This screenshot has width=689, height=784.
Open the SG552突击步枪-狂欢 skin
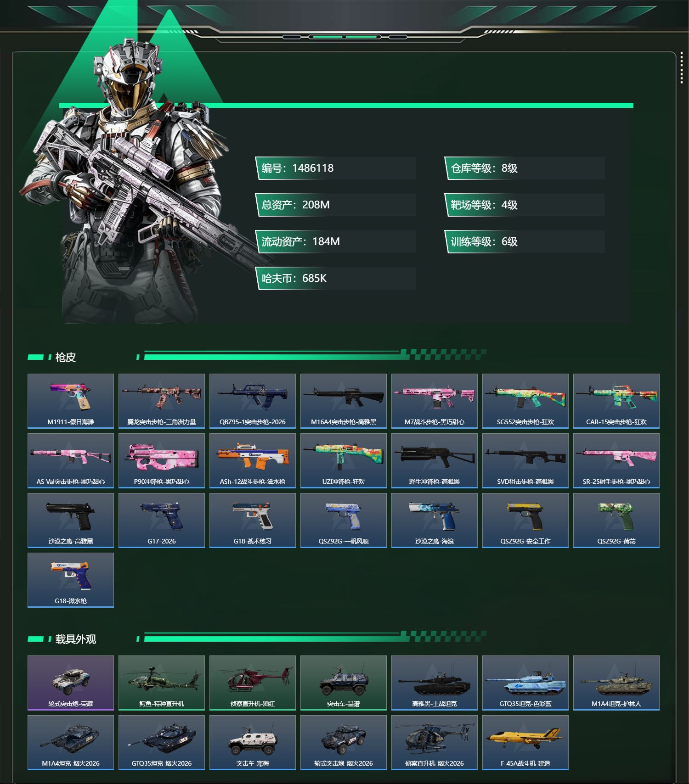pos(525,401)
